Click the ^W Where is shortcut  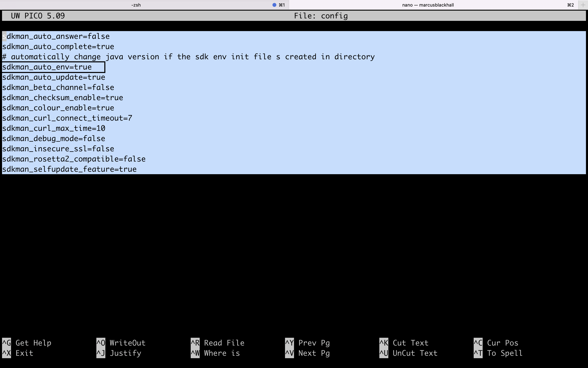215,353
